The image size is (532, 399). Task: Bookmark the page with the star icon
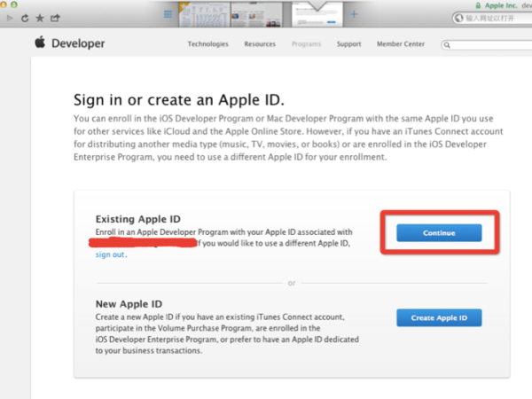[40, 18]
